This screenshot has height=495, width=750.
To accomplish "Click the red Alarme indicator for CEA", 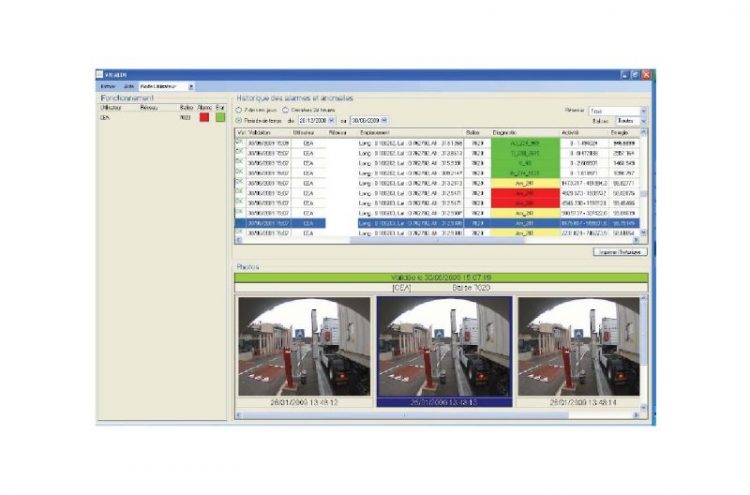I will pos(204,117).
